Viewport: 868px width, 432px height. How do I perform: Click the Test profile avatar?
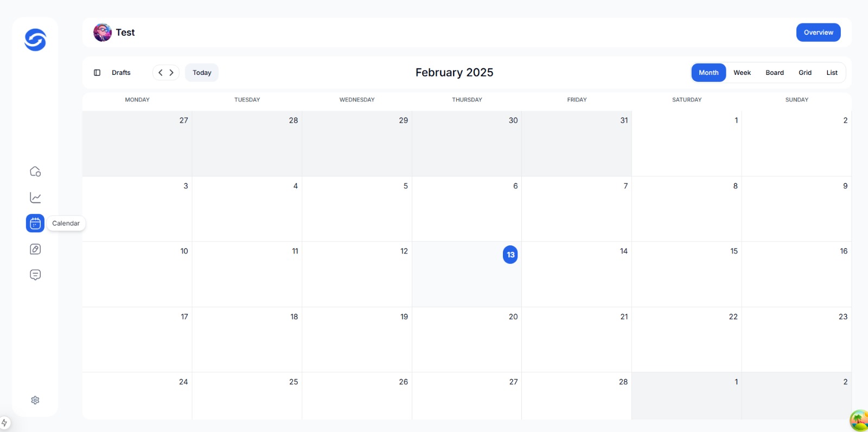point(103,33)
